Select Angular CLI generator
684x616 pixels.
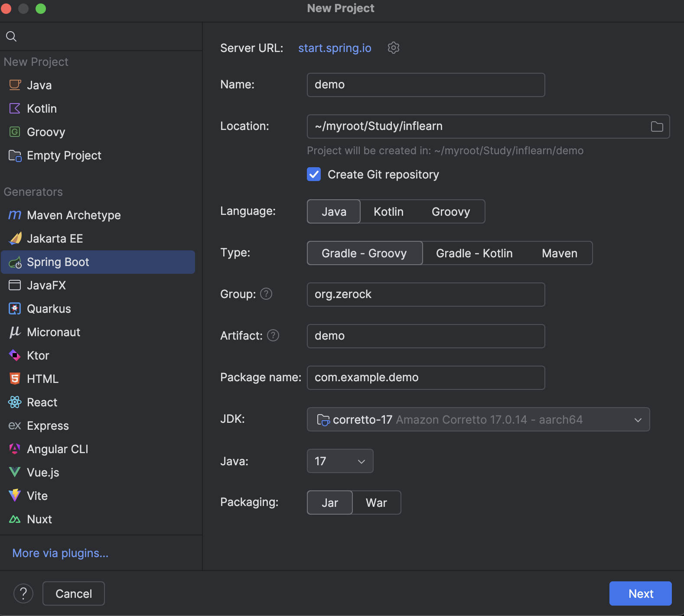[98, 449]
